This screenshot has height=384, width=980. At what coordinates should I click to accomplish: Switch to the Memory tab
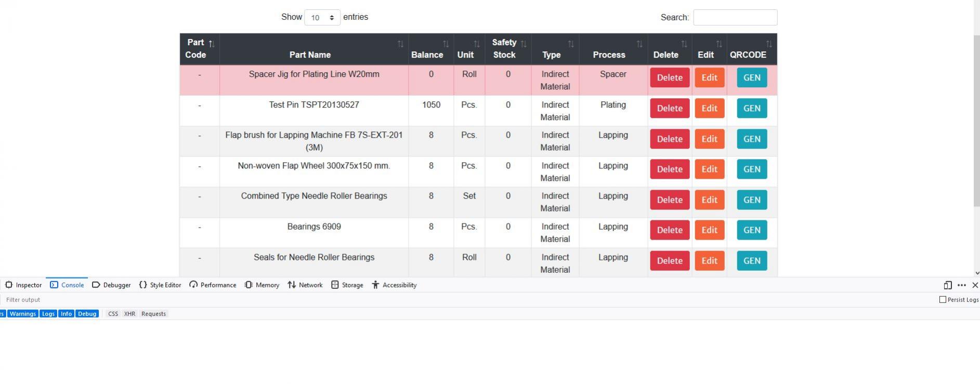tap(262, 285)
